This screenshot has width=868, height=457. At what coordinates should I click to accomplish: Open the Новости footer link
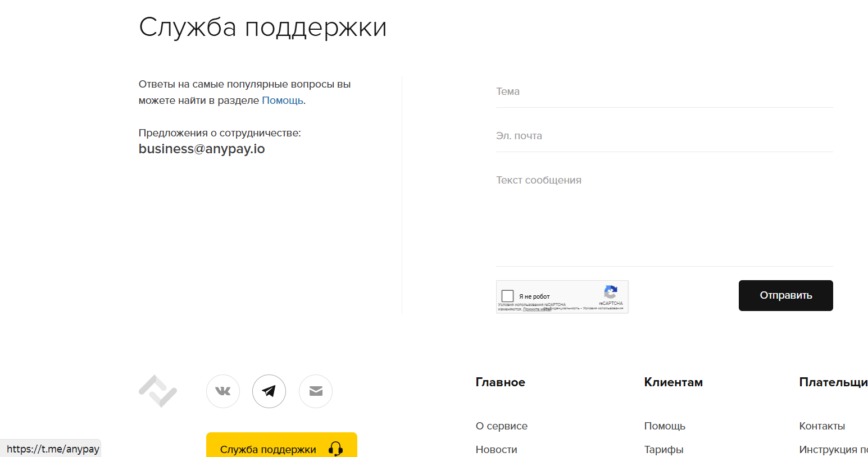pyautogui.click(x=496, y=449)
